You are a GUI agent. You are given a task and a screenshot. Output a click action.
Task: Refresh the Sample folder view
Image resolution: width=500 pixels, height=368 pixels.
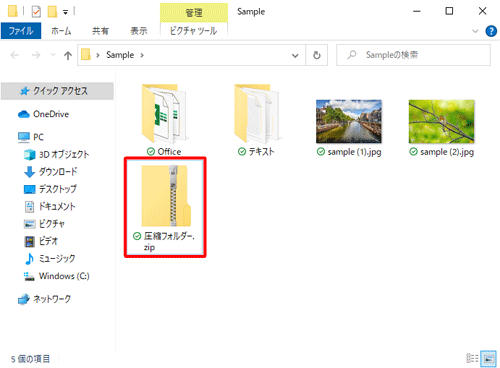(317, 55)
